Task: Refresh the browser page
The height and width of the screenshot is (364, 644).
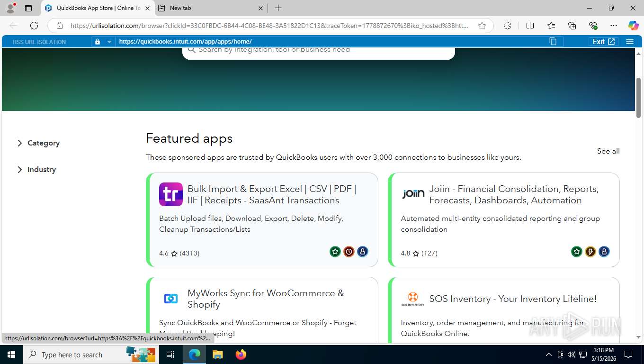Action: [34, 26]
